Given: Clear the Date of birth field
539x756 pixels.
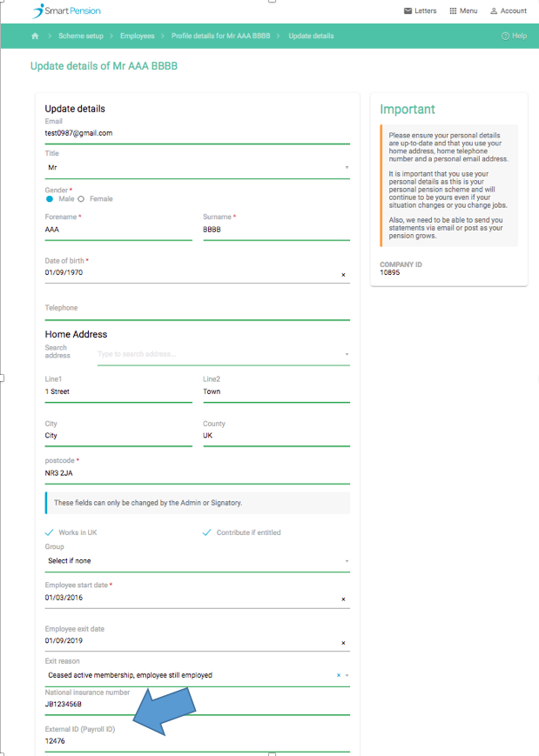Looking at the screenshot, I should (x=343, y=275).
